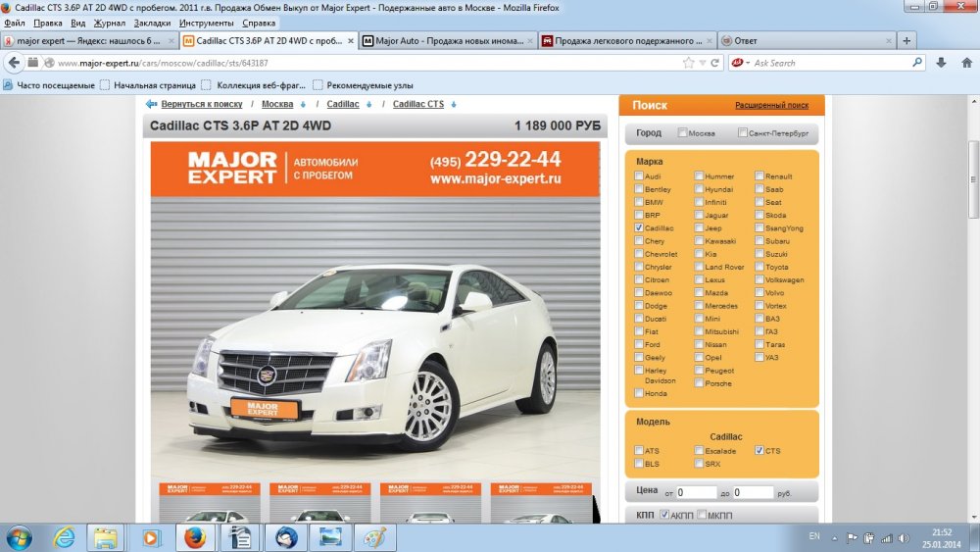
Task: Check the Audi brand checkbox
Action: coord(640,176)
